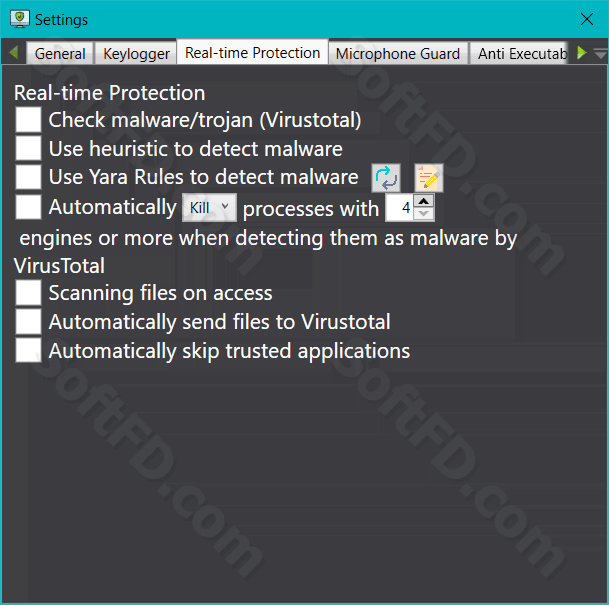Enable Scanning files on access
The height and width of the screenshot is (605, 609).
pos(28,292)
